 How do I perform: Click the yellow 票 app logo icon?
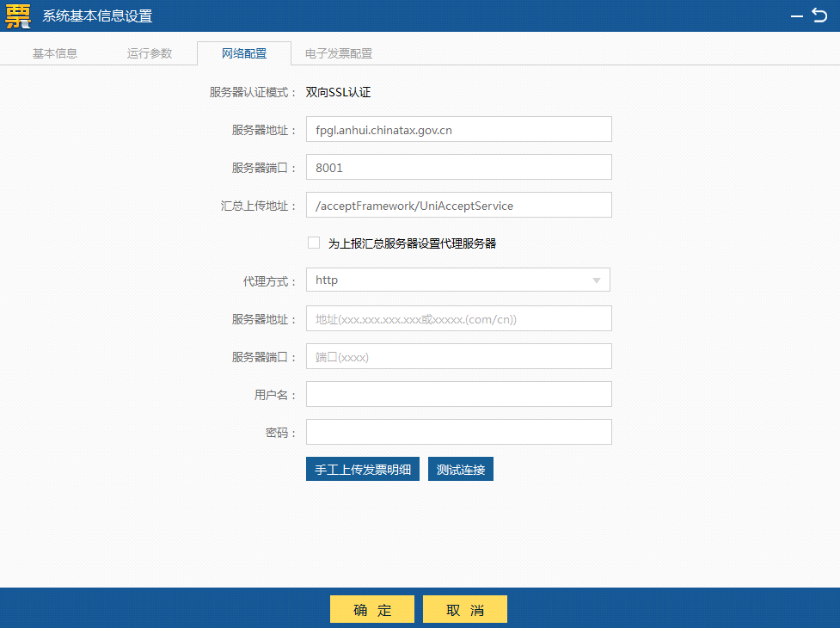tap(18, 16)
